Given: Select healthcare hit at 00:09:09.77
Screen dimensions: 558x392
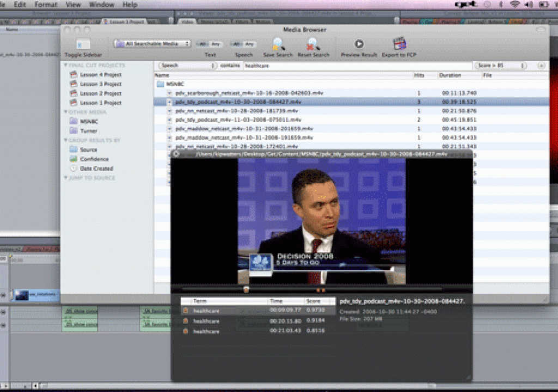Looking at the screenshot, I should click(258, 310).
